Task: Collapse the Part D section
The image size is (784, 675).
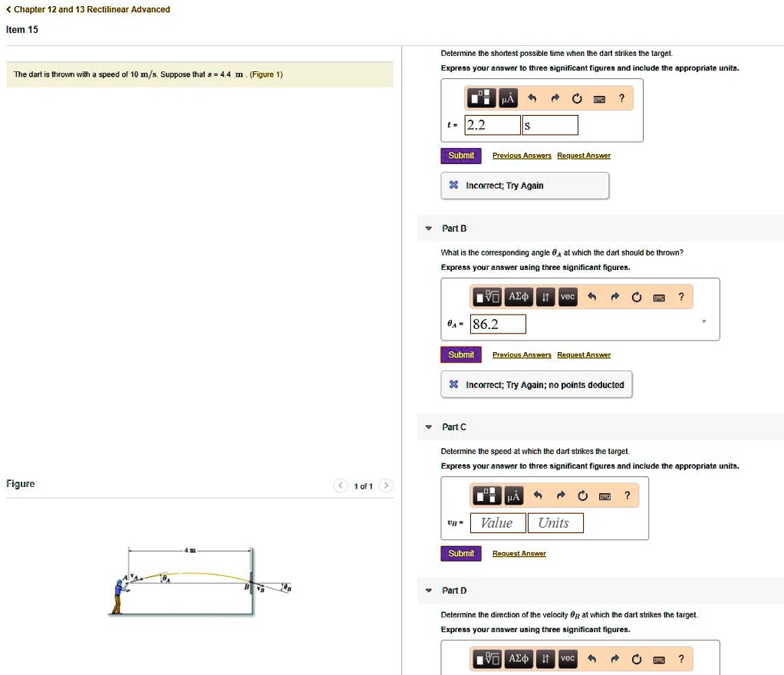Action: point(428,591)
